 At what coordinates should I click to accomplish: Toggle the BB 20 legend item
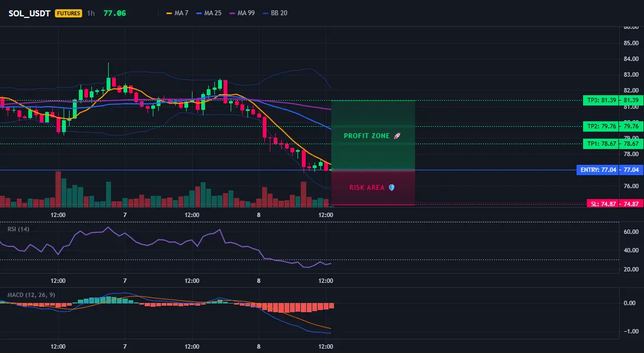click(x=275, y=13)
